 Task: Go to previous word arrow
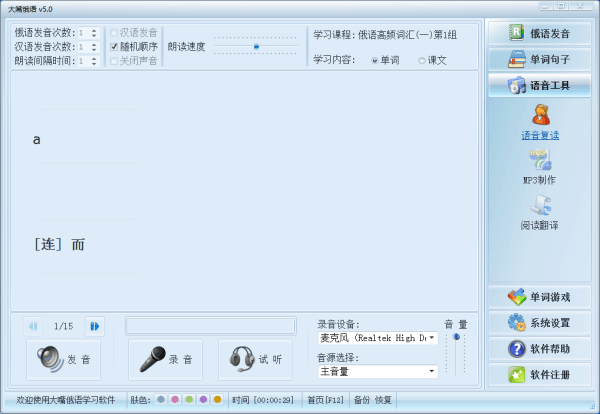pos(34,325)
